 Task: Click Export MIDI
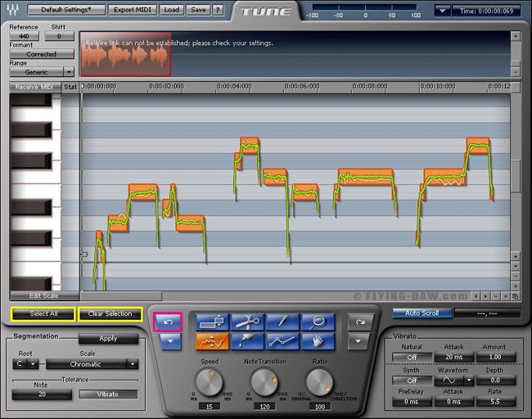[133, 10]
